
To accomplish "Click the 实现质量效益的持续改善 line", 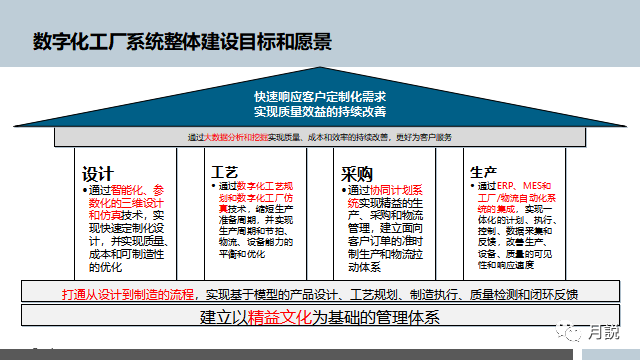I will coord(320,111).
